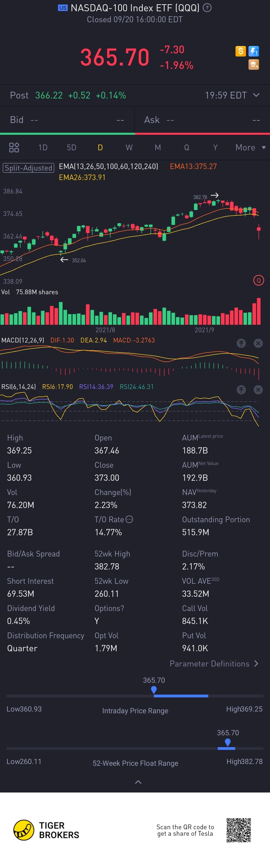Tap the DIF:1.30 value
The height and width of the screenshot is (868, 270).
coord(62,340)
